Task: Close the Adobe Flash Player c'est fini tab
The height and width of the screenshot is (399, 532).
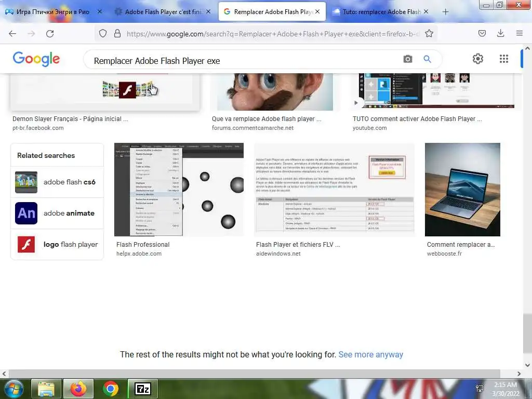Action: 208,11
